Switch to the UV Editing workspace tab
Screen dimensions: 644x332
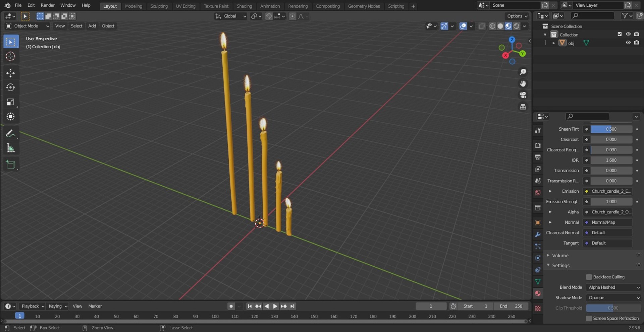185,6
